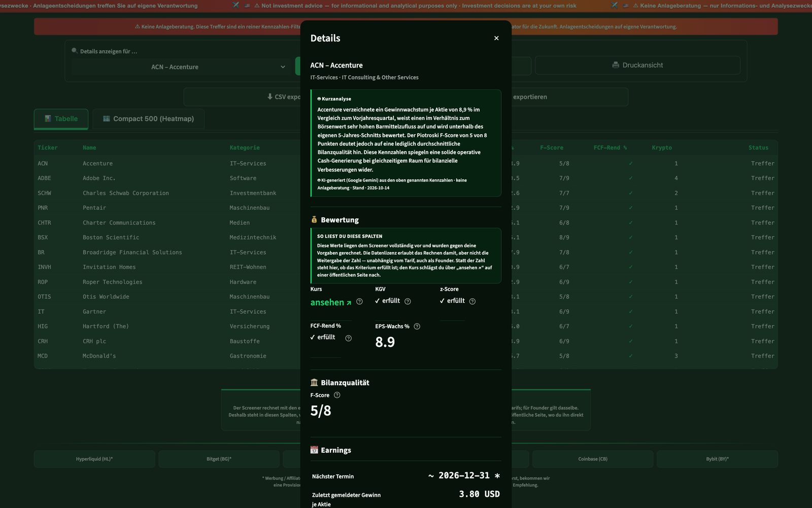
Task: Click the Bitget (BG)* affiliate button
Action: click(x=219, y=459)
